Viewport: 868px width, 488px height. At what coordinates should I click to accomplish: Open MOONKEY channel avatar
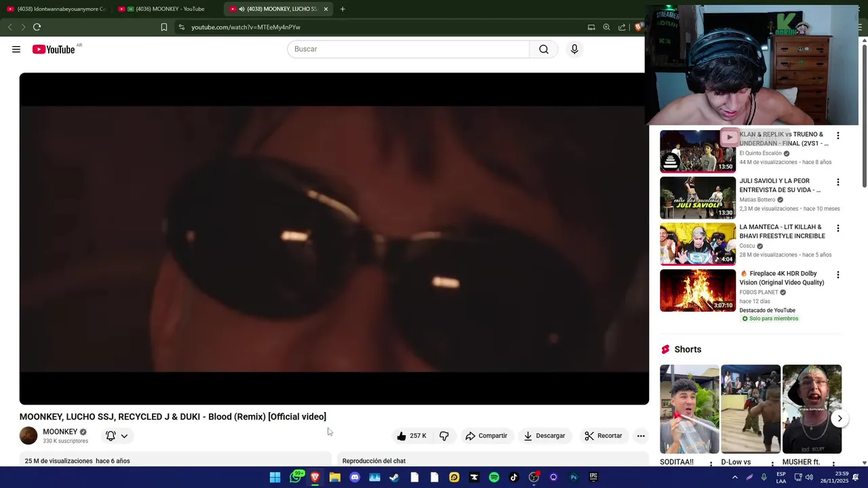pos(28,436)
